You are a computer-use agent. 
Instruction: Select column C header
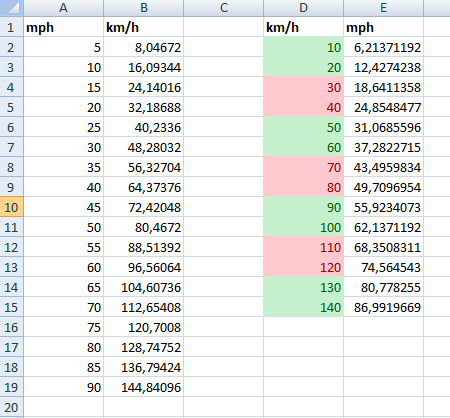pyautogui.click(x=224, y=8)
